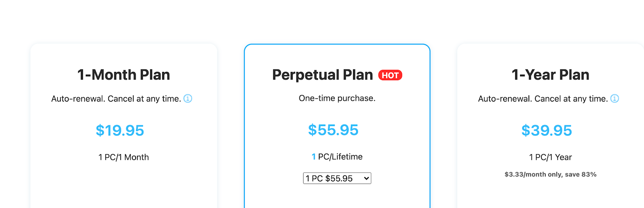
Task: Click the $3.33/month only, save 83% text
Action: [550, 174]
